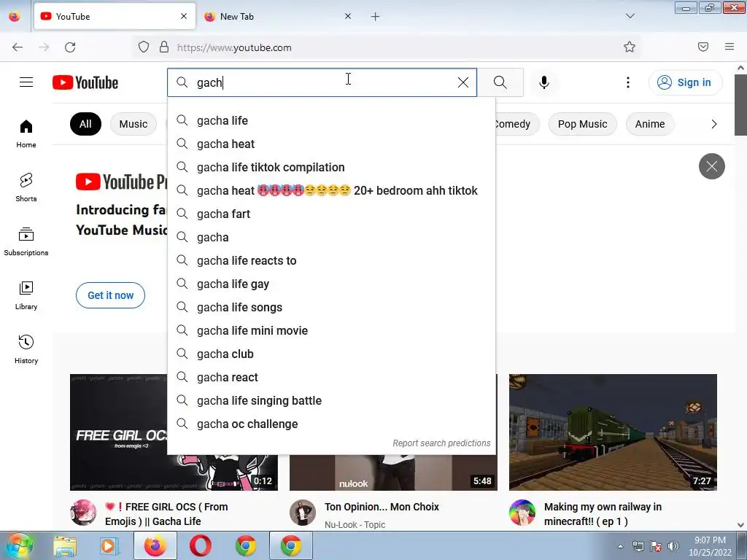
Task: Click the magnifier search submit button
Action: 500,82
